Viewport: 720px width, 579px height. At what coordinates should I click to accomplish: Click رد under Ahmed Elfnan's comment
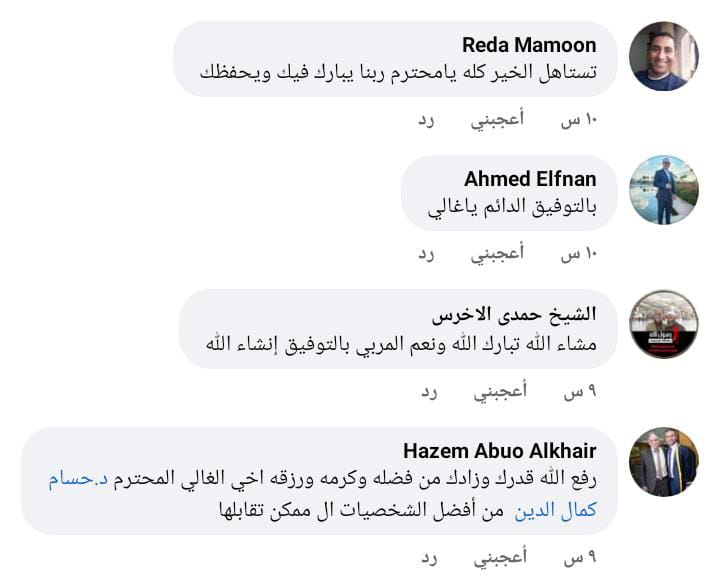(x=427, y=254)
